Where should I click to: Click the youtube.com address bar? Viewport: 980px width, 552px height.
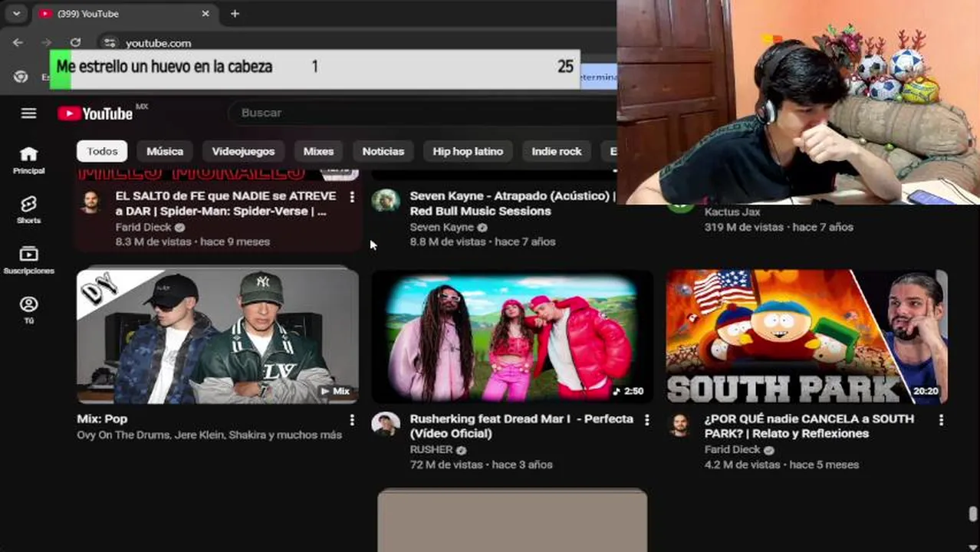159,43
